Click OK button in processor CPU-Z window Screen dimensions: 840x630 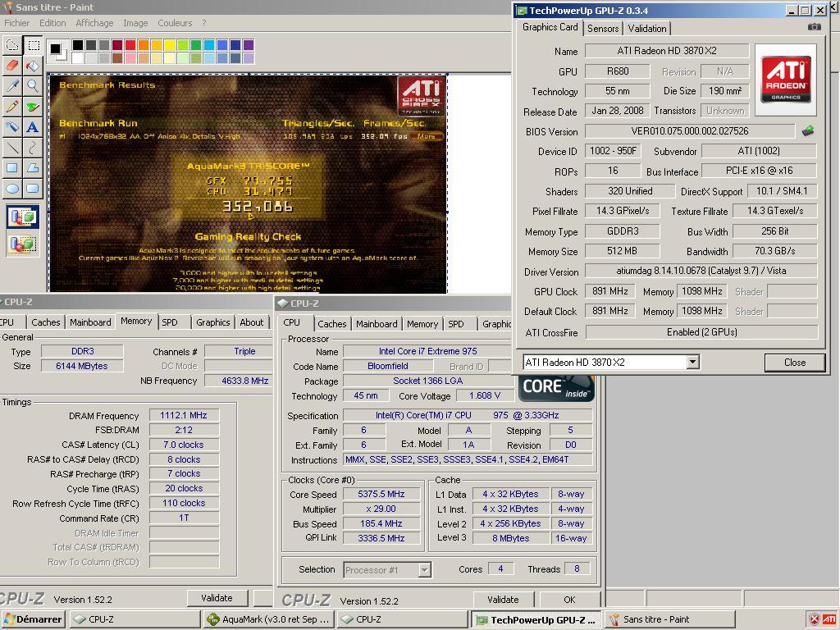(x=569, y=600)
